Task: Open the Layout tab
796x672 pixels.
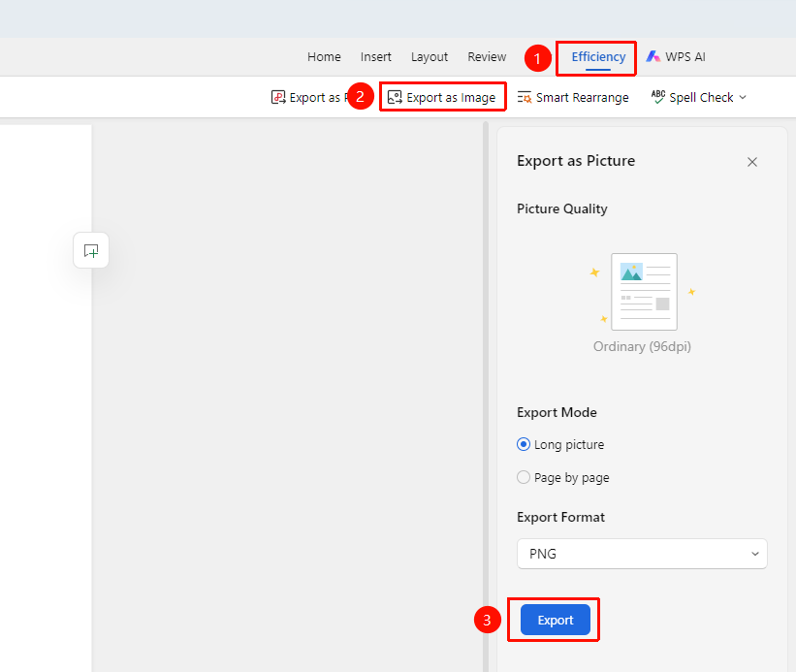Action: pyautogui.click(x=430, y=57)
